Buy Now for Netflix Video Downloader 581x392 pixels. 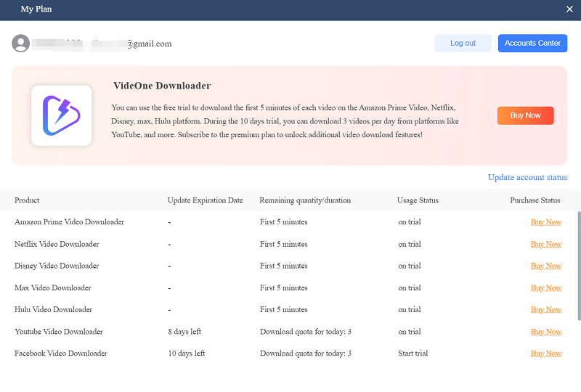(545, 244)
